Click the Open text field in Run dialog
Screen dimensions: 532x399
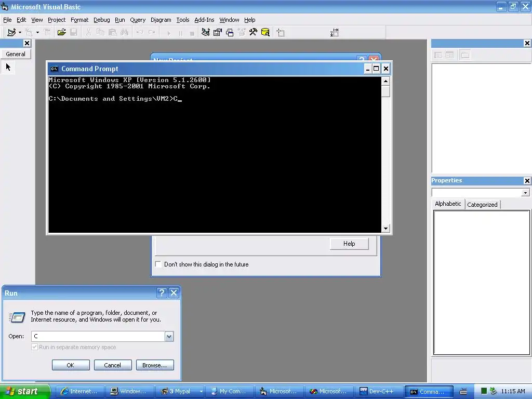click(98, 336)
